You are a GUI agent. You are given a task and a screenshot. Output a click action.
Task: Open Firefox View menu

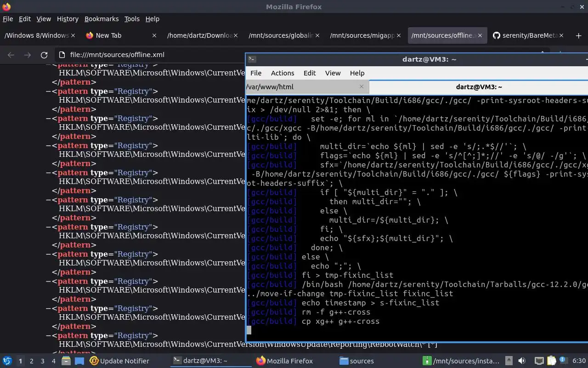[44, 19]
